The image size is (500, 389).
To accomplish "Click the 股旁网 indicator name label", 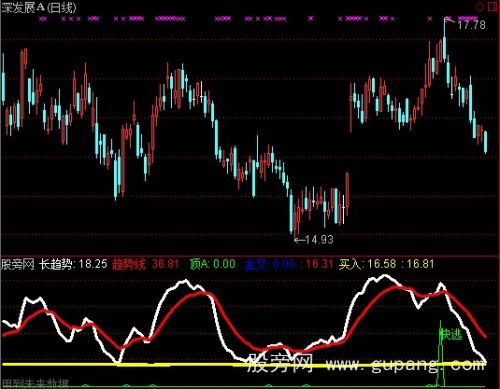I will [18, 264].
